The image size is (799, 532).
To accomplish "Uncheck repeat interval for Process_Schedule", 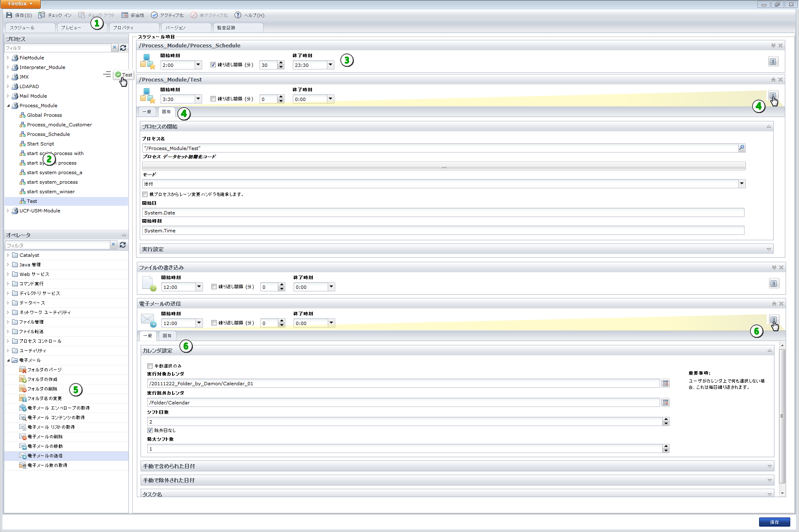I will (x=213, y=65).
